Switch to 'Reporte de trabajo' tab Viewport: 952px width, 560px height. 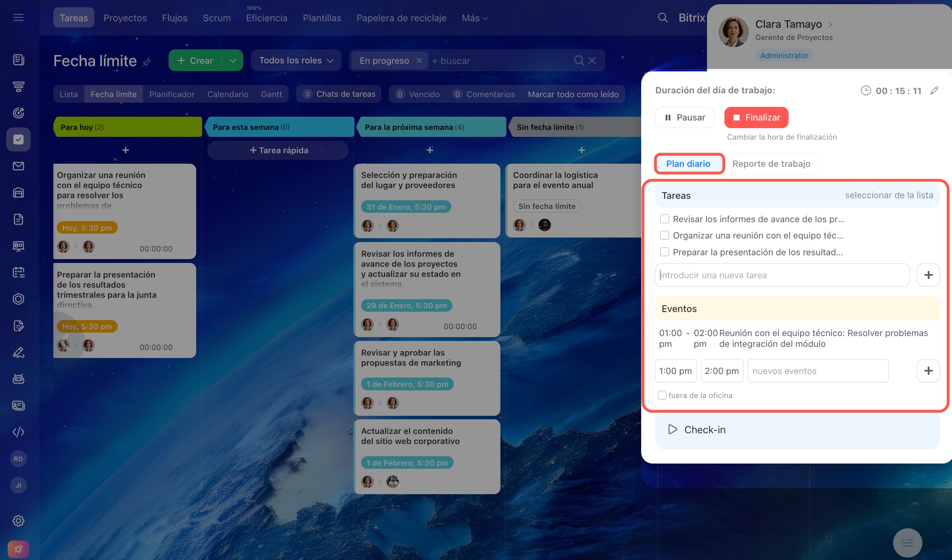tap(771, 164)
